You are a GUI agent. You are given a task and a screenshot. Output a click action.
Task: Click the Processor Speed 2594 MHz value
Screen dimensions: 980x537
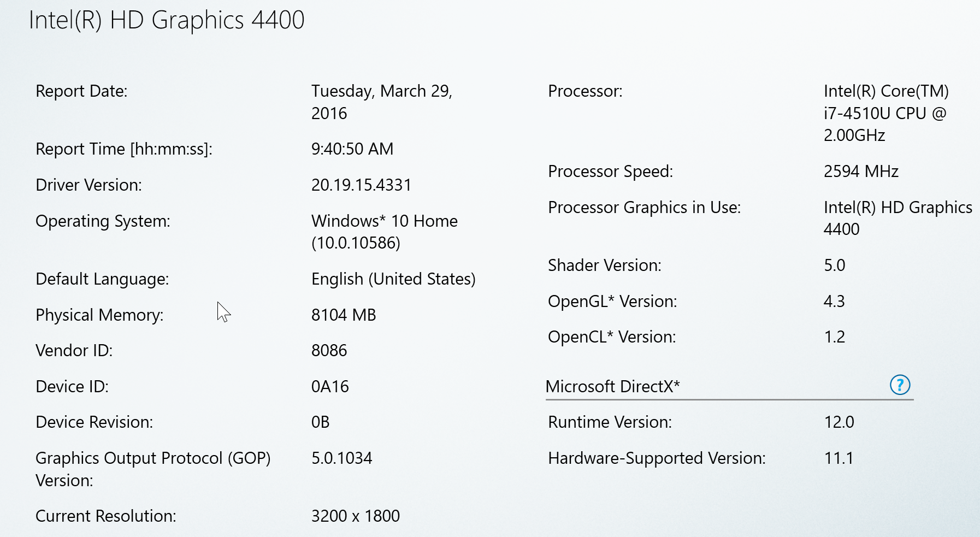coord(861,172)
